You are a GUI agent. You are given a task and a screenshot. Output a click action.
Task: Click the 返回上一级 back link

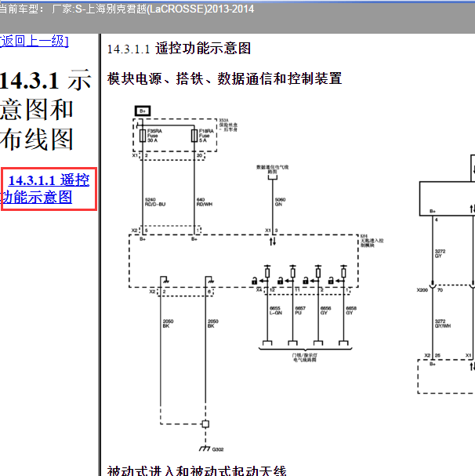pyautogui.click(x=34, y=41)
